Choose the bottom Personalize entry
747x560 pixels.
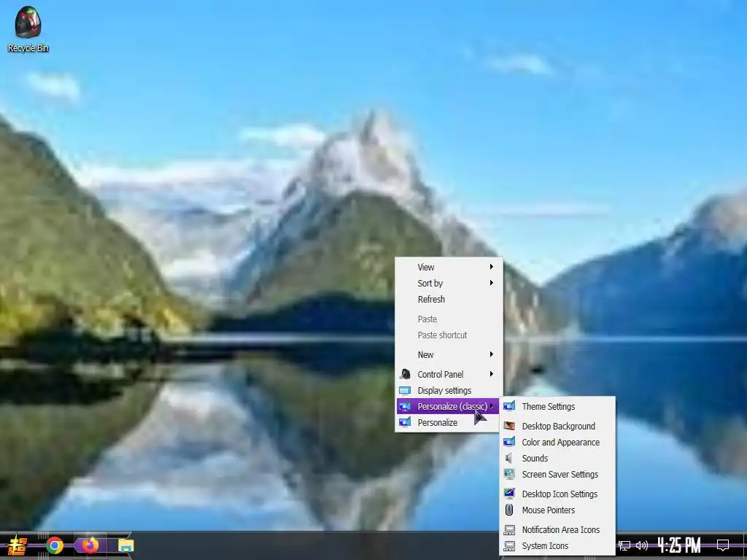tap(449, 422)
